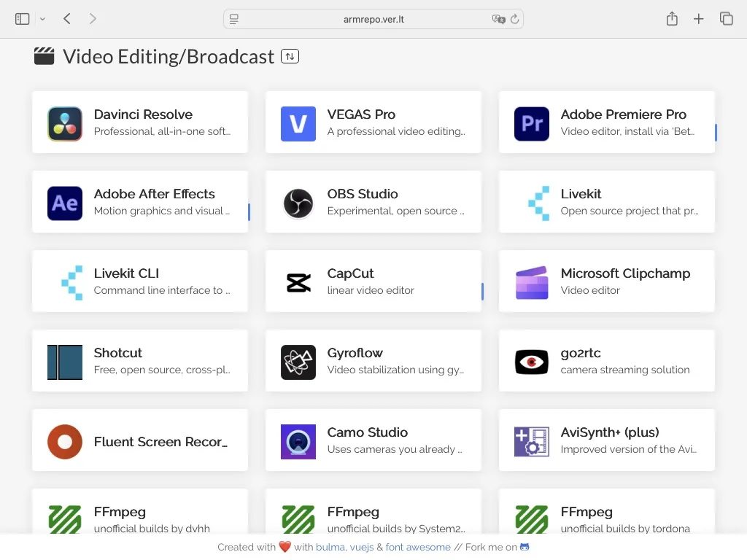Open the OBS Studio card title
The height and width of the screenshot is (560, 747).
(x=363, y=194)
